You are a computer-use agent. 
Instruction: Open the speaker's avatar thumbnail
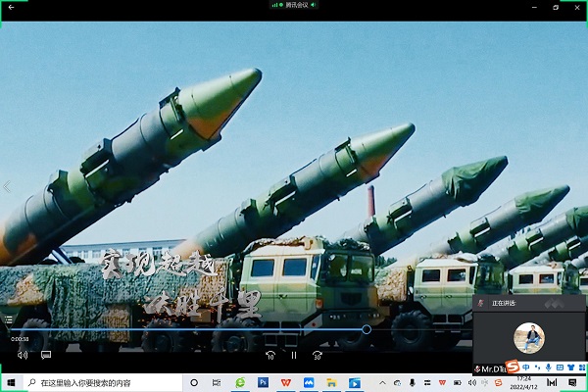529,338
